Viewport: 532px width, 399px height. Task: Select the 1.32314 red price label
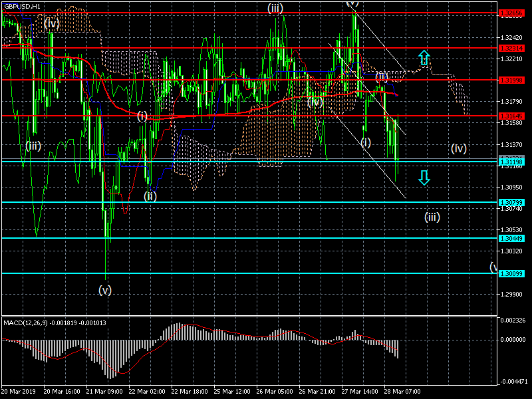[514, 48]
